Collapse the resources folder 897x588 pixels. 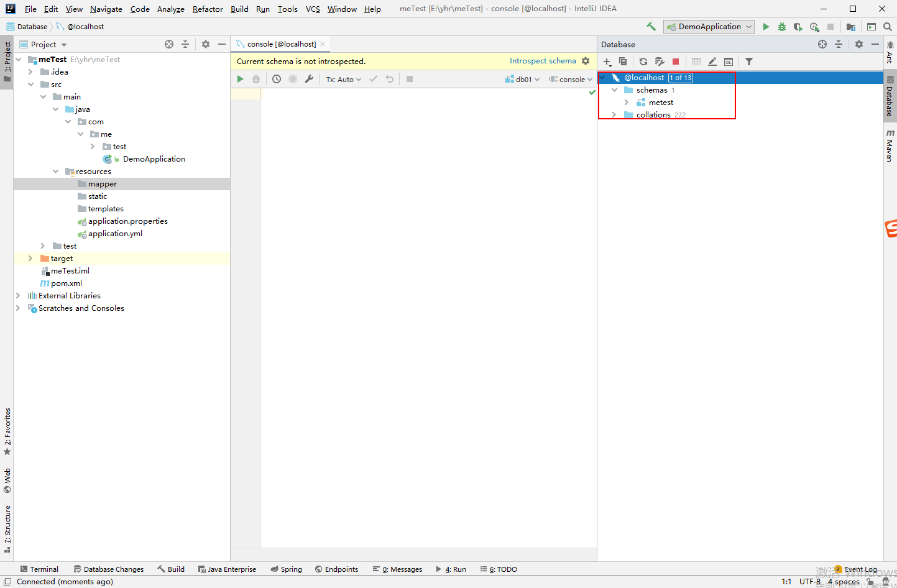(56, 172)
